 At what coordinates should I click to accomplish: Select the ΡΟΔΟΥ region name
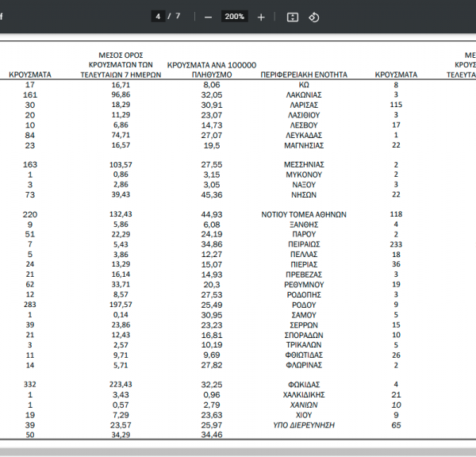click(304, 305)
